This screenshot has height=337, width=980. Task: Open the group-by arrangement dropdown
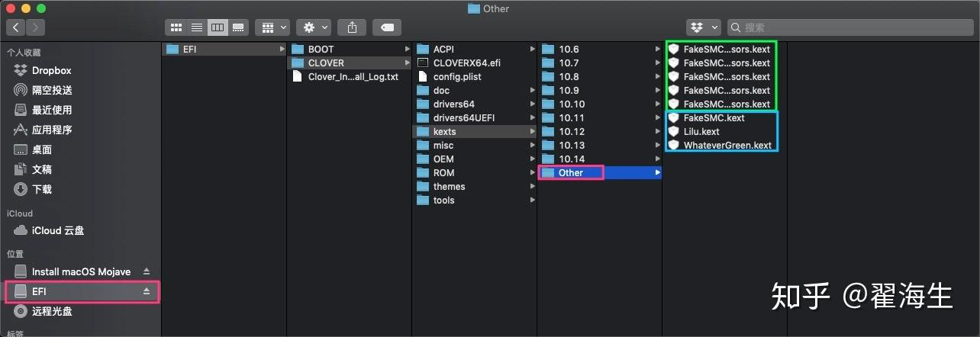tap(272, 27)
